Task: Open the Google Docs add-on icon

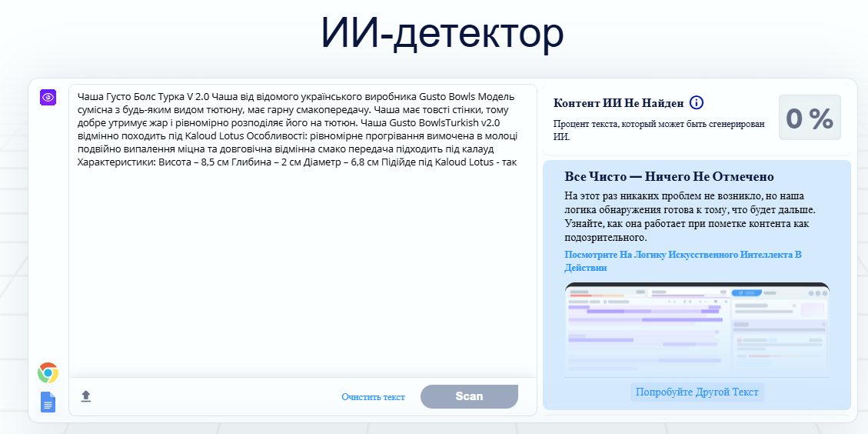Action: [48, 402]
